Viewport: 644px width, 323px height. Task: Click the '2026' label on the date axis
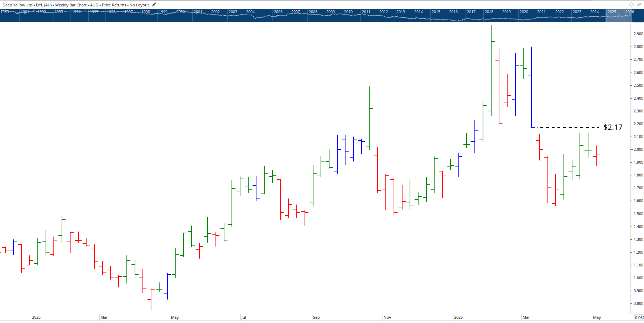click(x=458, y=317)
